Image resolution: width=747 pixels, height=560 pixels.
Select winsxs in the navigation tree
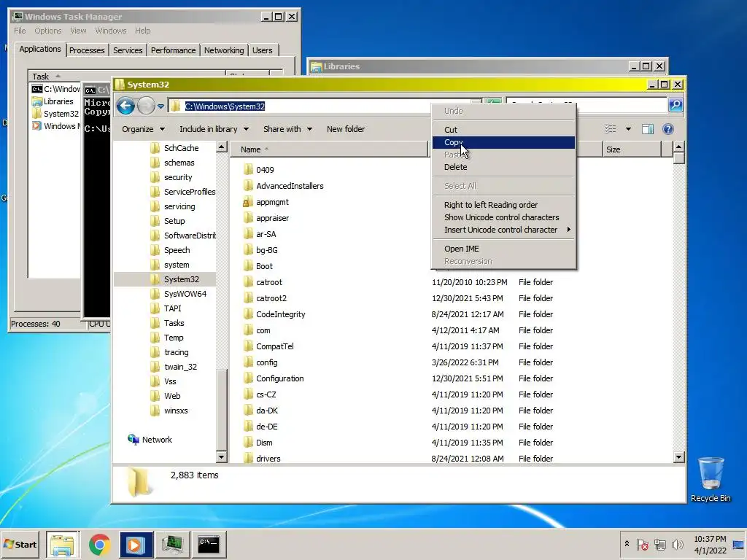(169, 411)
